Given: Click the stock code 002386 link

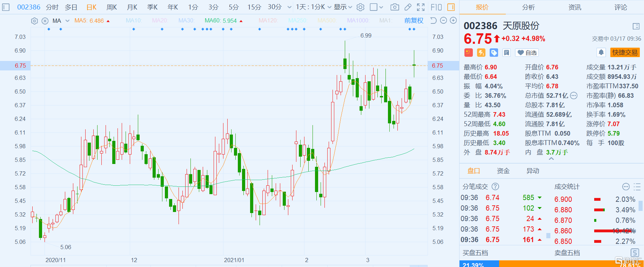Looking at the screenshot, I should (x=29, y=7).
